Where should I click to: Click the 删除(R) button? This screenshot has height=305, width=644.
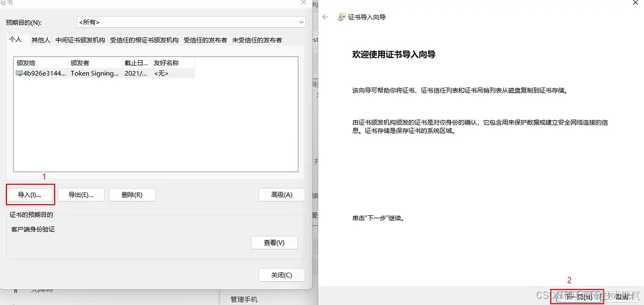(x=132, y=194)
